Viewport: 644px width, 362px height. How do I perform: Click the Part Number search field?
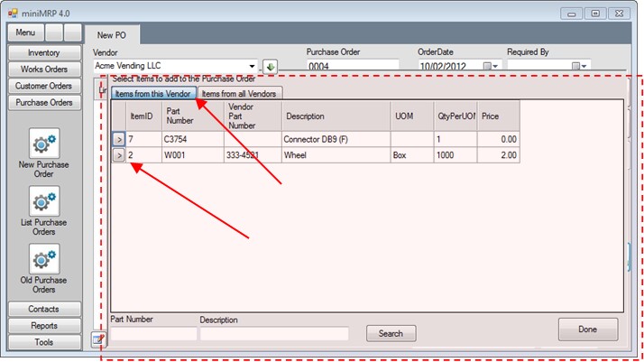pos(153,334)
